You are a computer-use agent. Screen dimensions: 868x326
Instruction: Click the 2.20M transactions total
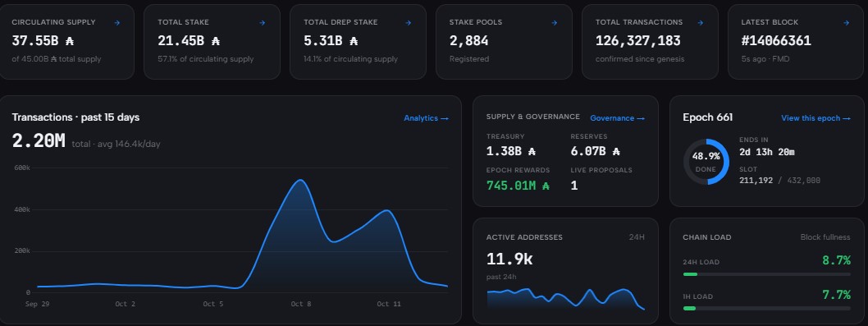tap(39, 140)
